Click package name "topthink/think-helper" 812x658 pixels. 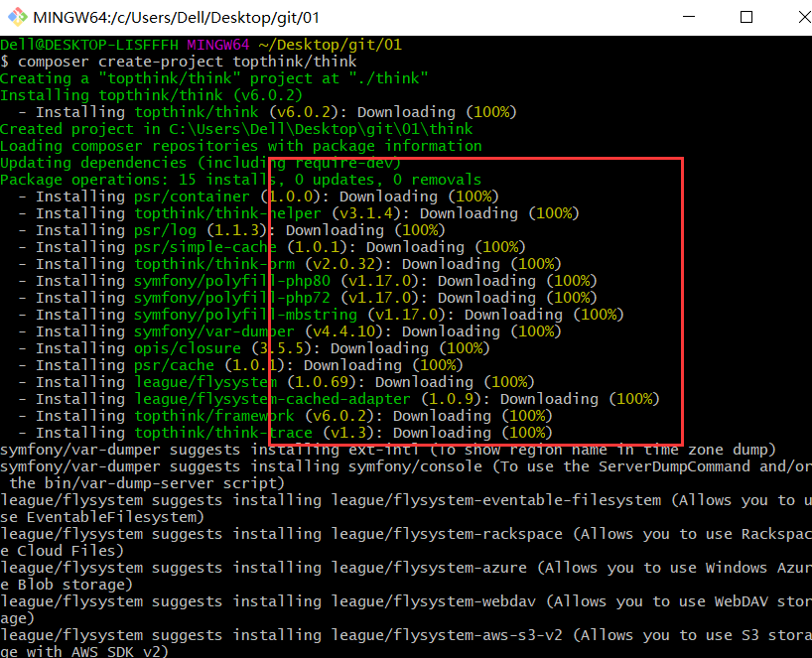227,213
